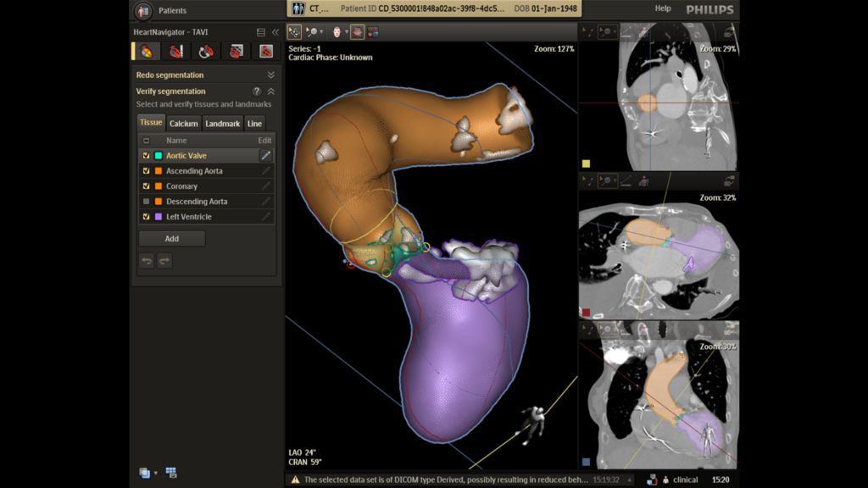Click the Verify segmentation help icon
Viewport: 868px width, 488px height.
(x=256, y=91)
